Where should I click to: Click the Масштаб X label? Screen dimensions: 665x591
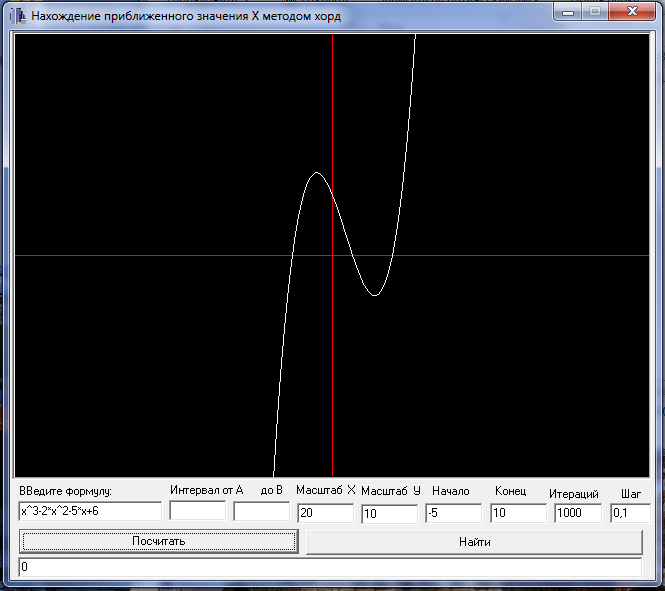[x=326, y=491]
